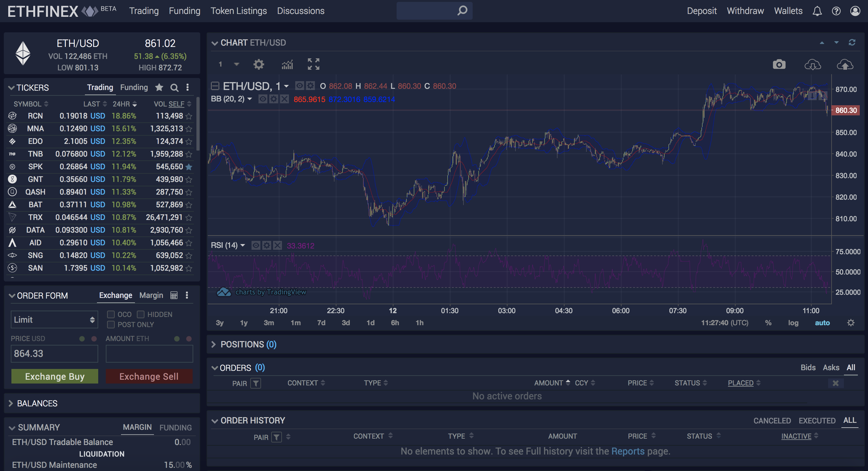Save the chart with the cloud upload icon

pyautogui.click(x=845, y=64)
